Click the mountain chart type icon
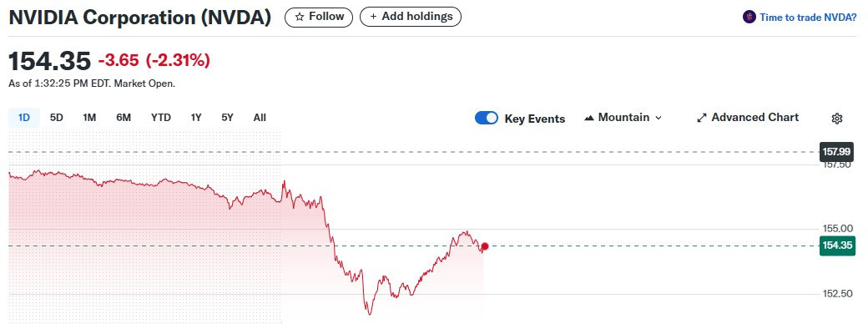Screen dimensions: 868x324 (589, 118)
